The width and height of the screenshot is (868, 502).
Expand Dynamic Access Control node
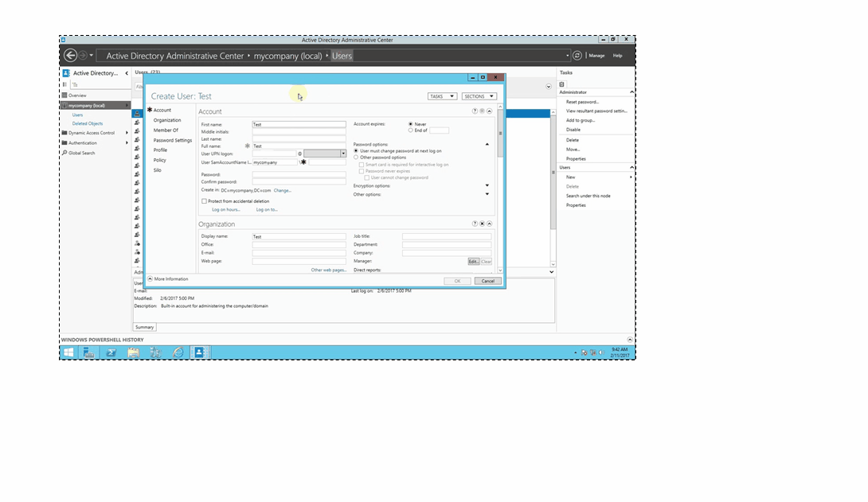(x=127, y=133)
